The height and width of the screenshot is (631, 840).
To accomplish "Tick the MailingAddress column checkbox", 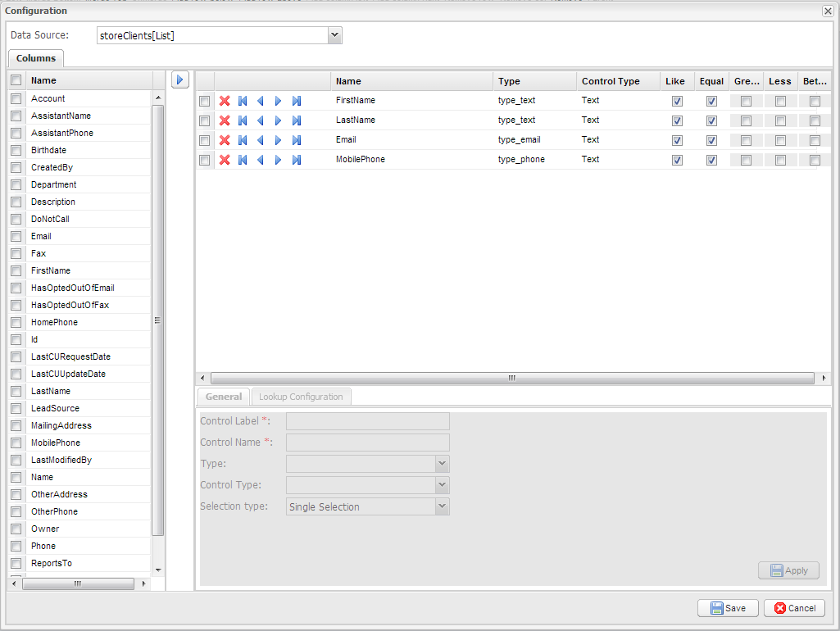I will (x=16, y=426).
